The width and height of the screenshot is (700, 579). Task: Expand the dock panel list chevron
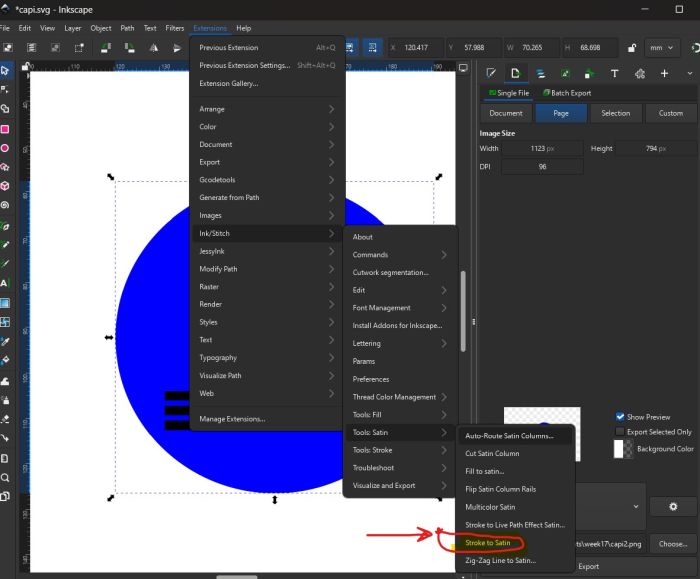(x=689, y=73)
